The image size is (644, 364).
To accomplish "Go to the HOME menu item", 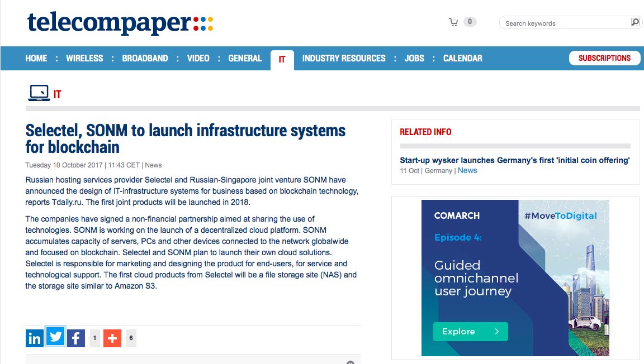I will pos(36,58).
